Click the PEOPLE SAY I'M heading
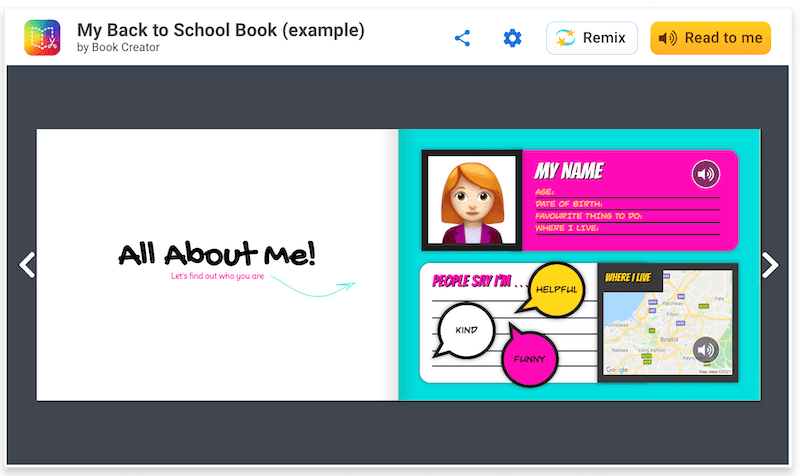The width and height of the screenshot is (800, 476). (479, 281)
